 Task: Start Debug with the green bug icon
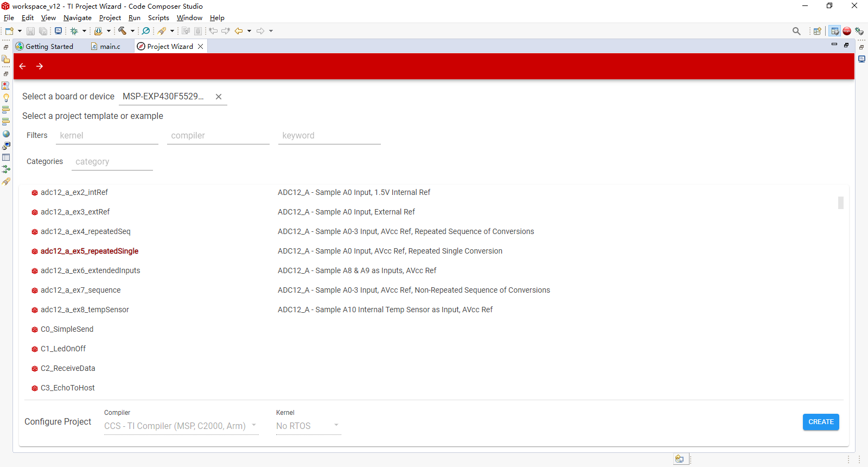pos(74,31)
